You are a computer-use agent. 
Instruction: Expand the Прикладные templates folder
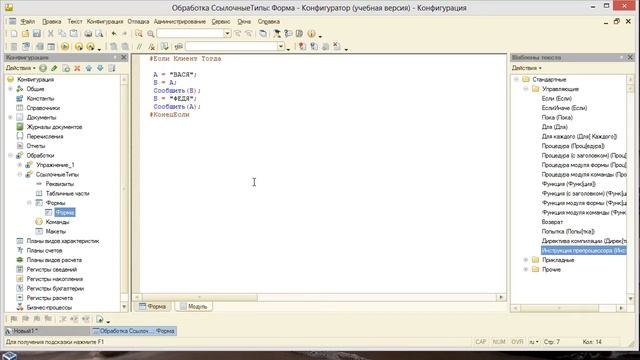click(526, 260)
